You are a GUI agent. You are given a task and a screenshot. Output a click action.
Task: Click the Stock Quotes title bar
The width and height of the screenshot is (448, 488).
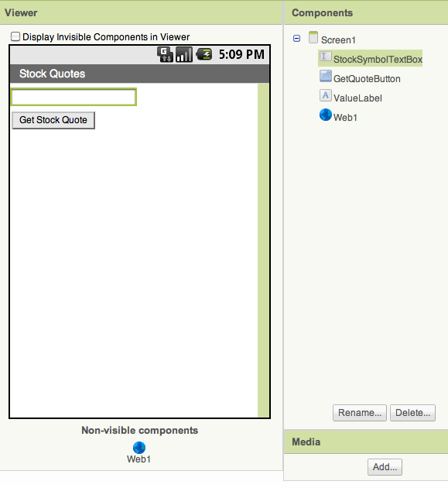[x=139, y=74]
